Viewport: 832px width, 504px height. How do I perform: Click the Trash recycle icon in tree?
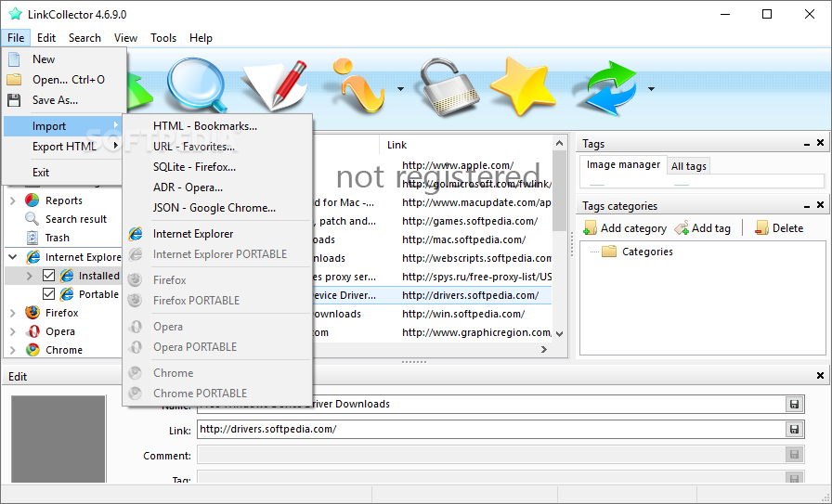point(32,237)
